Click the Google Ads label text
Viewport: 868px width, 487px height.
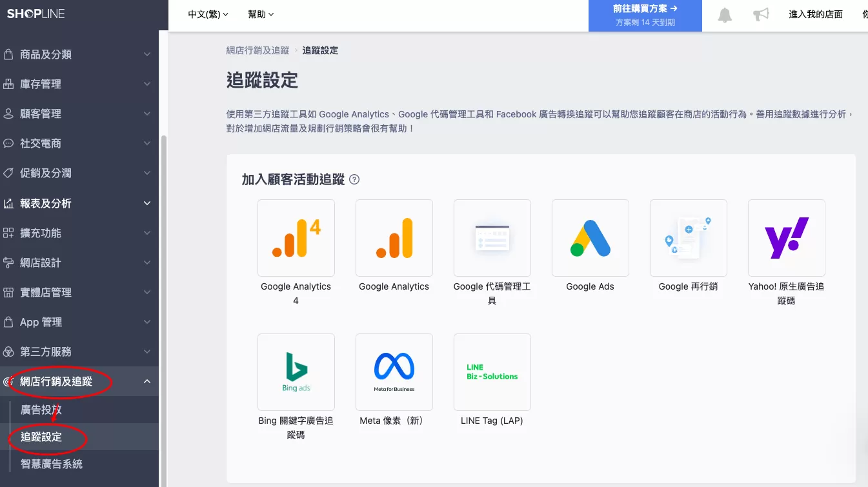[590, 286]
